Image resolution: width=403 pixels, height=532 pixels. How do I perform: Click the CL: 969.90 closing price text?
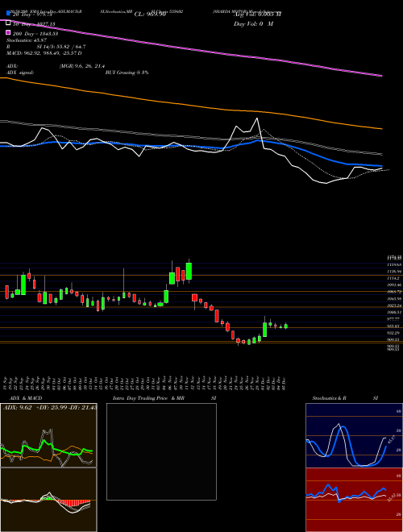[150, 15]
